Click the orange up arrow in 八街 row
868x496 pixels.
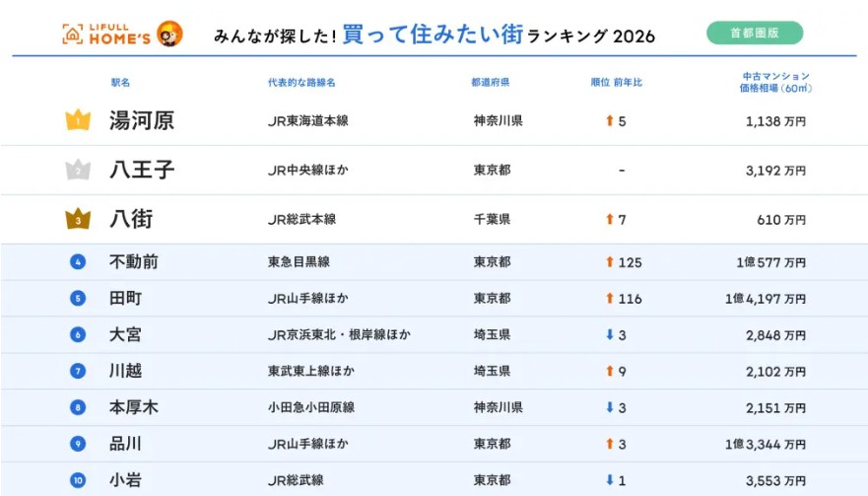point(610,219)
